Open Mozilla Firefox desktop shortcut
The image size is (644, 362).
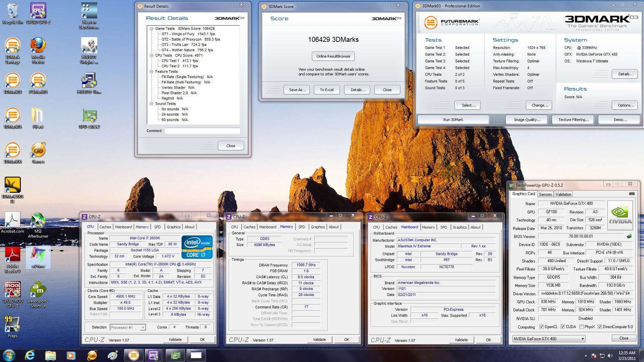tap(38, 51)
